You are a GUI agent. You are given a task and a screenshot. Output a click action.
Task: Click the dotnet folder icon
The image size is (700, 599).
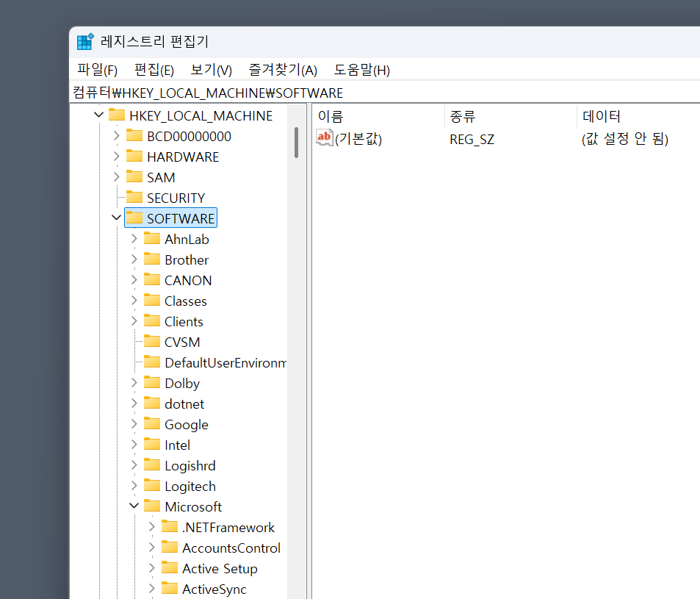152,403
